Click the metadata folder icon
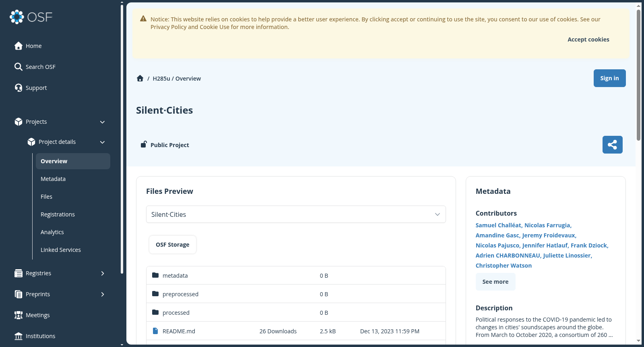Screen dimensions: 644x347 pos(155,275)
